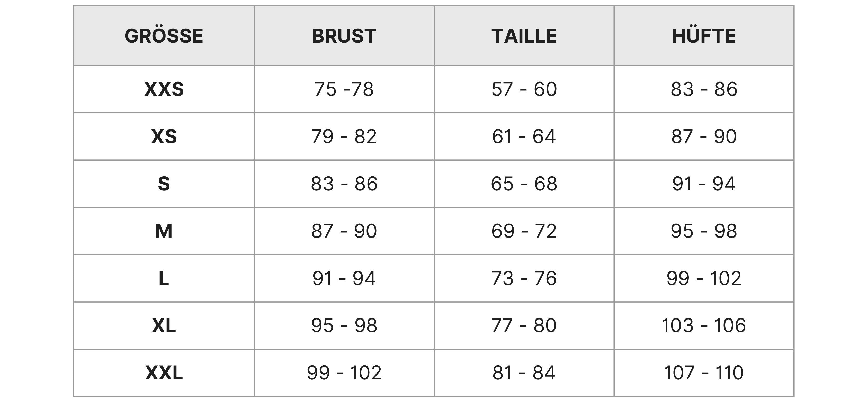The height and width of the screenshot is (419, 868).
Task: Click the XXS Taille cell 57 - 60
Action: (x=524, y=89)
